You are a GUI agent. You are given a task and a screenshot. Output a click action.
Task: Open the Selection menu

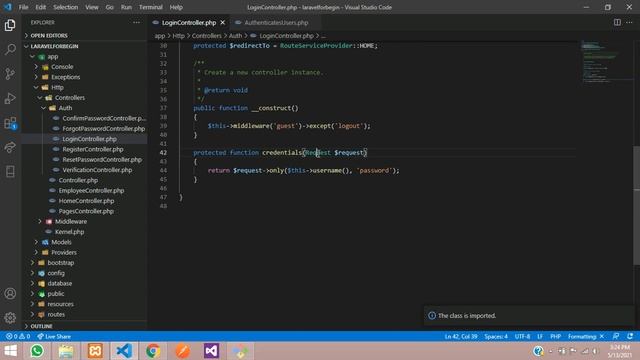tap(65, 7)
